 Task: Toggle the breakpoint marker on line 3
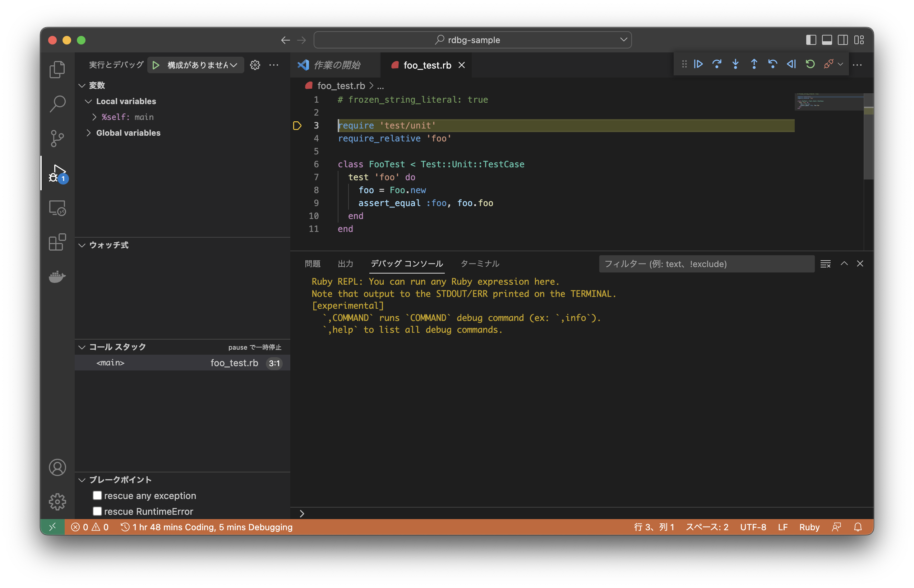pyautogui.click(x=297, y=125)
